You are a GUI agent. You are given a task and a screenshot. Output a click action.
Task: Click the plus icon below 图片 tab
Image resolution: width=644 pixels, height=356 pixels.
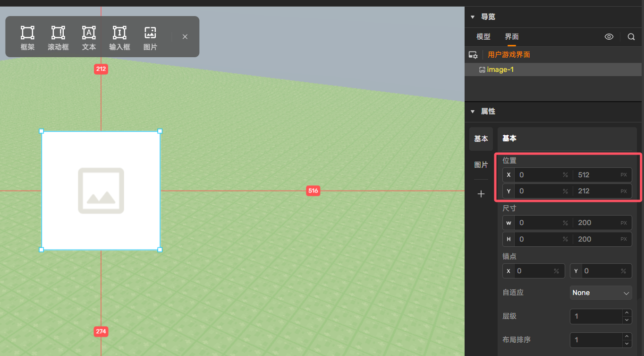481,194
